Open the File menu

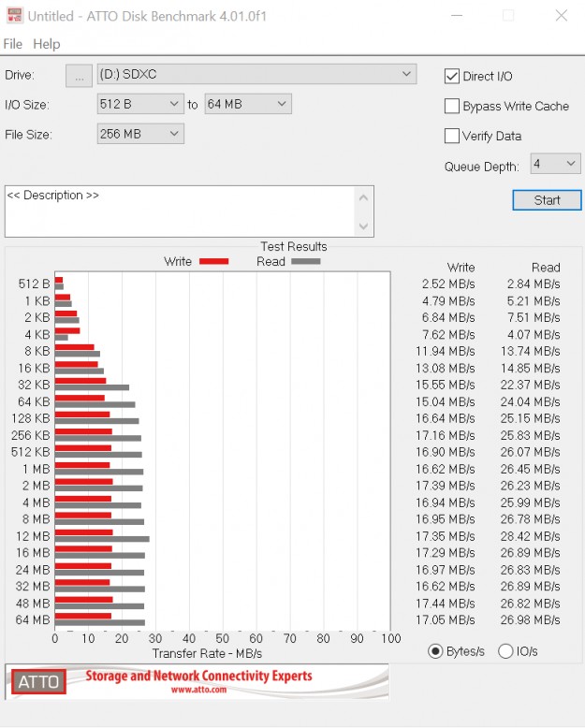coord(13,44)
